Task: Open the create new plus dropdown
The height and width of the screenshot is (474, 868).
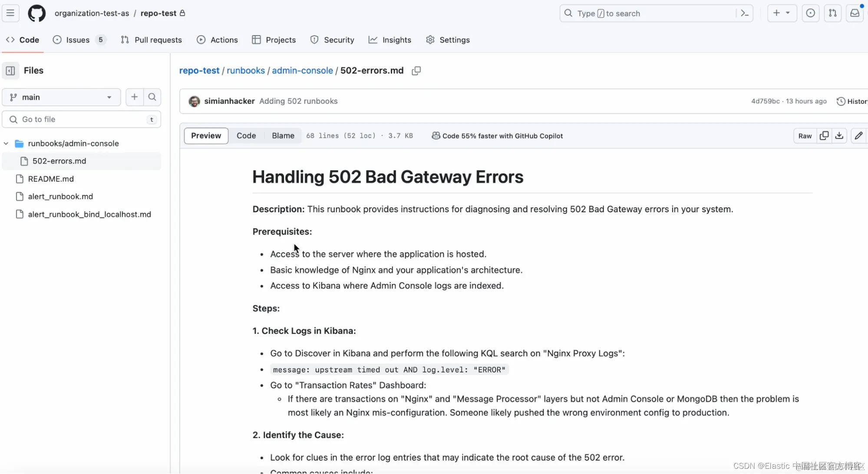Action: click(x=781, y=13)
